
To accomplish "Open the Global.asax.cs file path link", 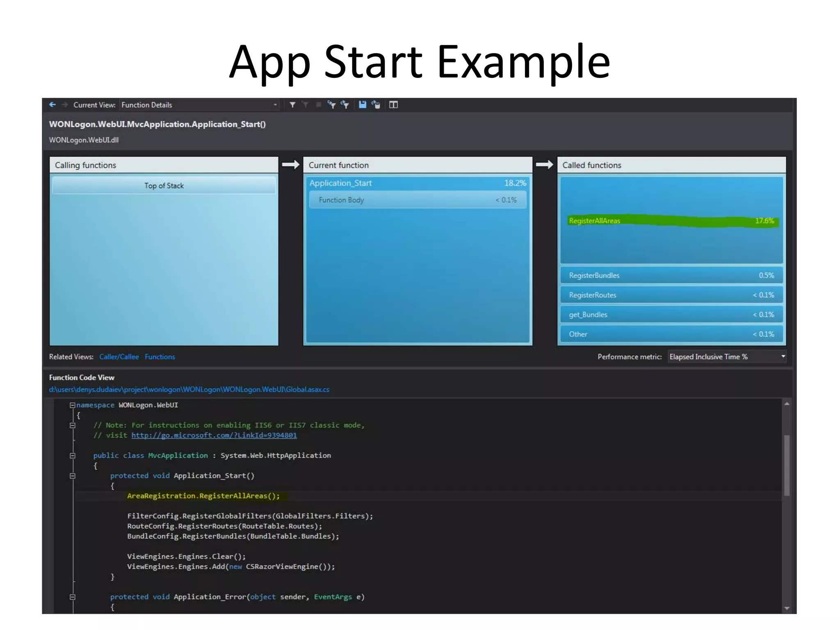I will 189,390.
